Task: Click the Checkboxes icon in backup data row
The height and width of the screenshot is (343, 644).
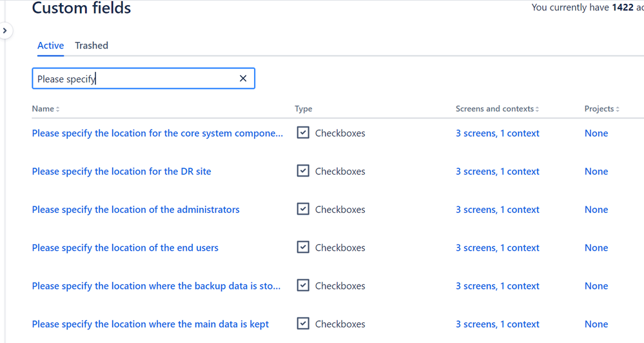Action: [303, 286]
